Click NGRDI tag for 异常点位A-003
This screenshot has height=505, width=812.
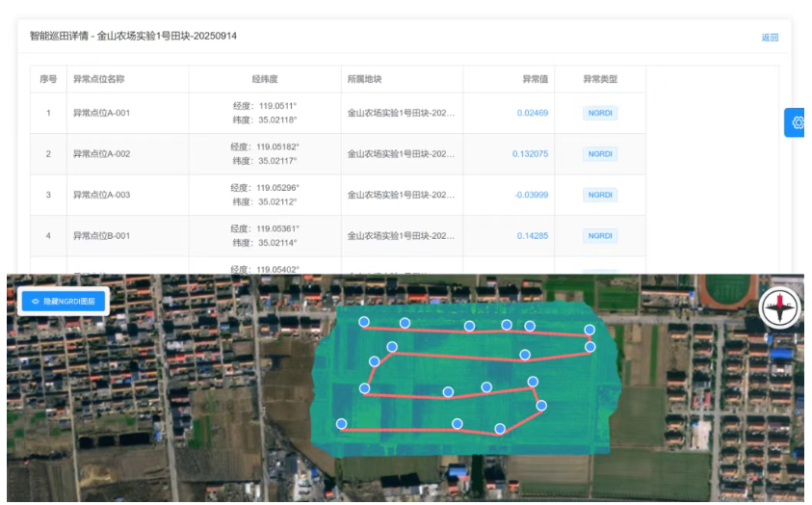[600, 195]
